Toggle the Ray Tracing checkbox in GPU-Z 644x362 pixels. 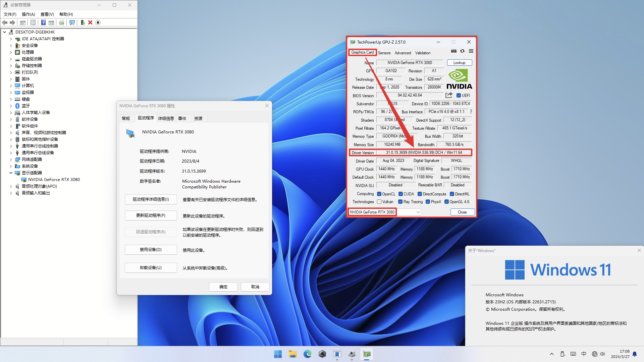(x=400, y=201)
